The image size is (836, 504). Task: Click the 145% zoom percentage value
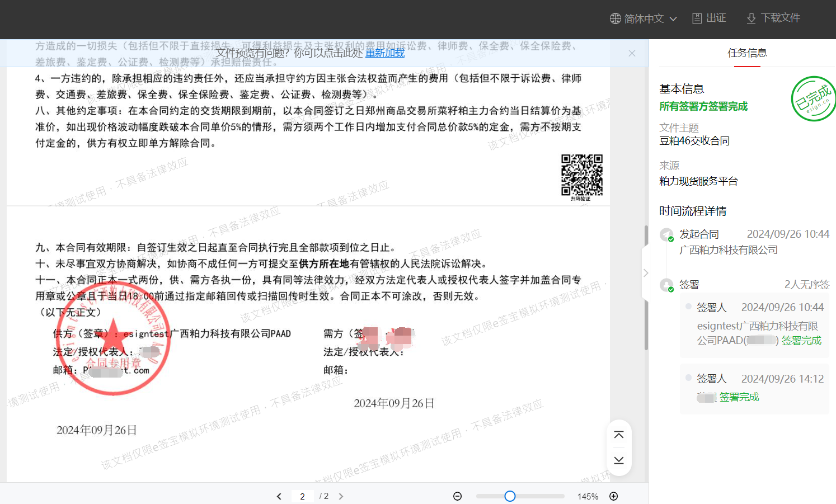click(x=588, y=496)
